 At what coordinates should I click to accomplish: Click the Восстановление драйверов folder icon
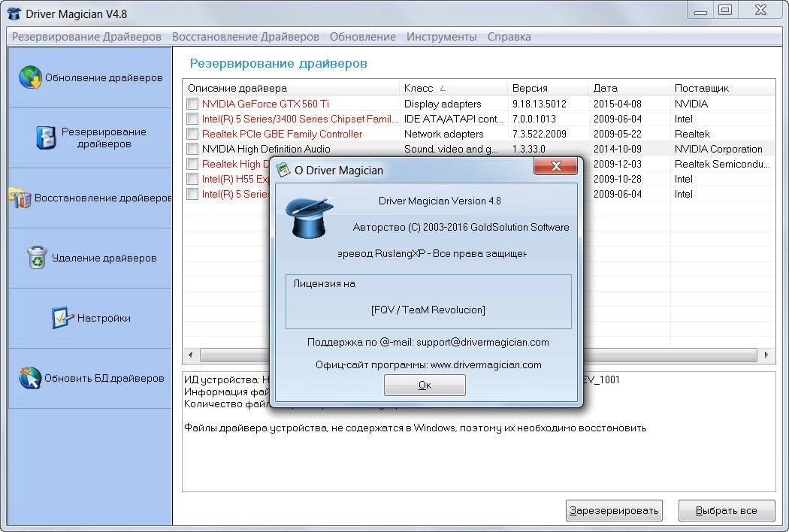19,198
